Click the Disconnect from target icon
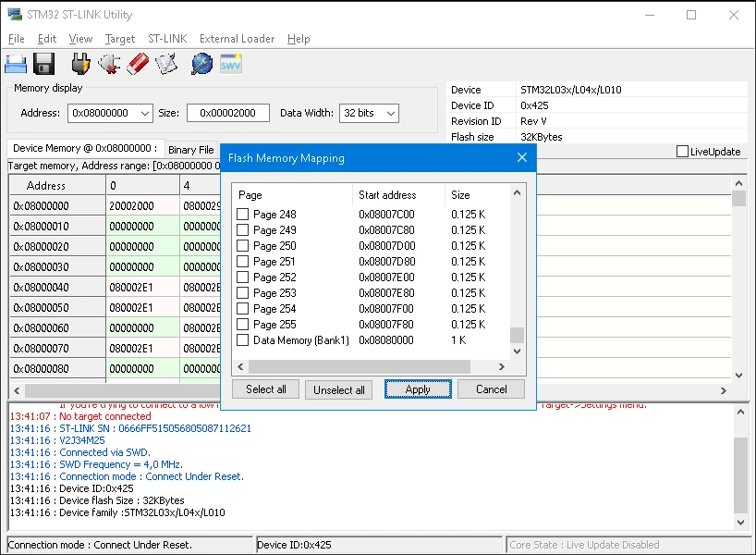 [109, 64]
